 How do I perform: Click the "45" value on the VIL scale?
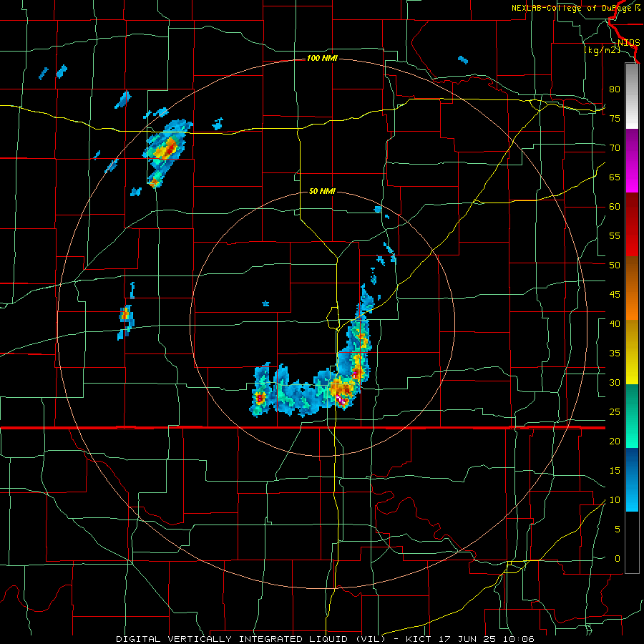point(615,295)
